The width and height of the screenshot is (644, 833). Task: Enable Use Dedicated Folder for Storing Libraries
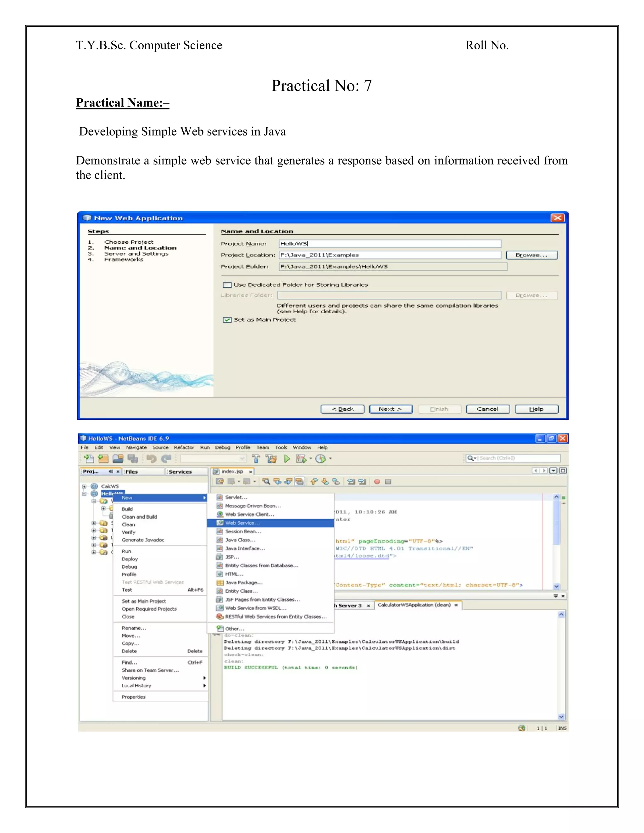pos(227,285)
